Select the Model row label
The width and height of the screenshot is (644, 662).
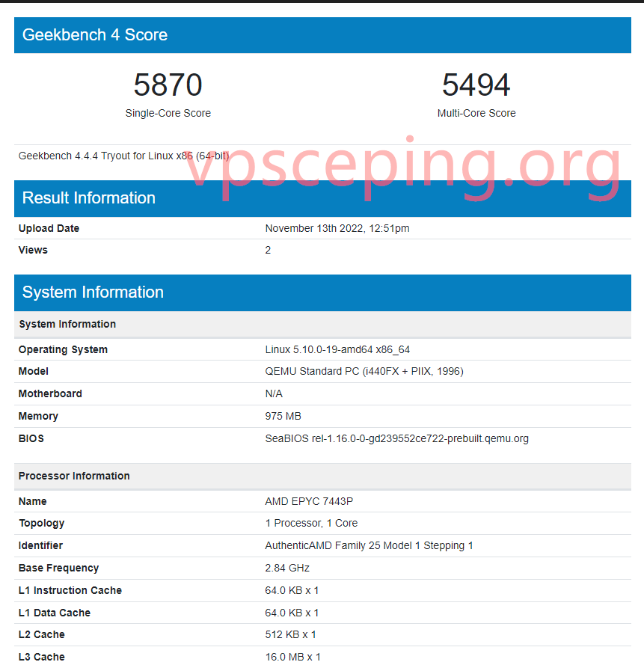click(34, 372)
